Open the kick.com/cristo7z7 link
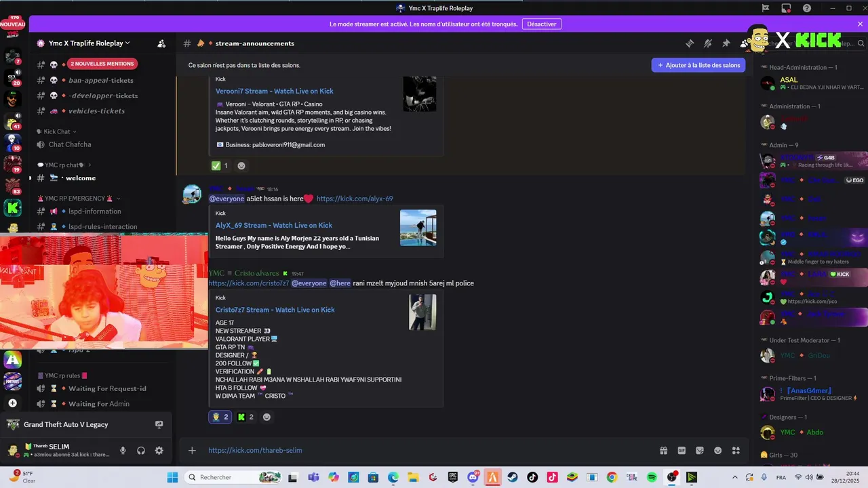868x488 pixels. pos(249,283)
